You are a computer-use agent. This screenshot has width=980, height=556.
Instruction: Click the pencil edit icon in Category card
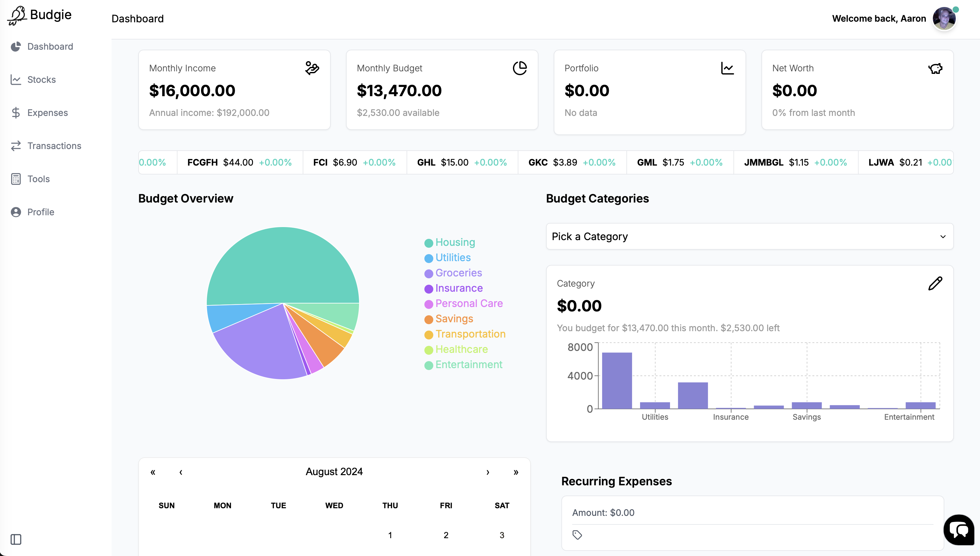pyautogui.click(x=935, y=283)
